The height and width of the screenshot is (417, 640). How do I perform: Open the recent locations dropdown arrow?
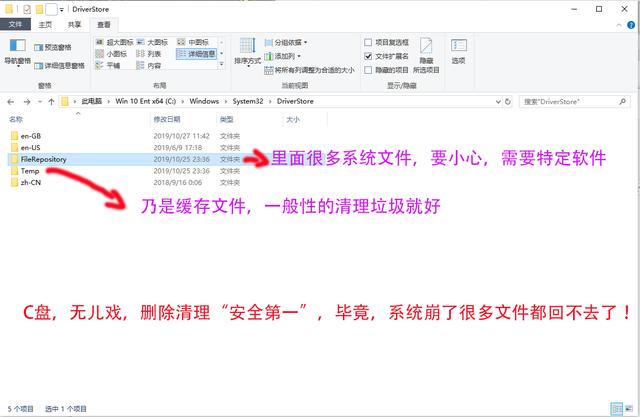[40, 102]
